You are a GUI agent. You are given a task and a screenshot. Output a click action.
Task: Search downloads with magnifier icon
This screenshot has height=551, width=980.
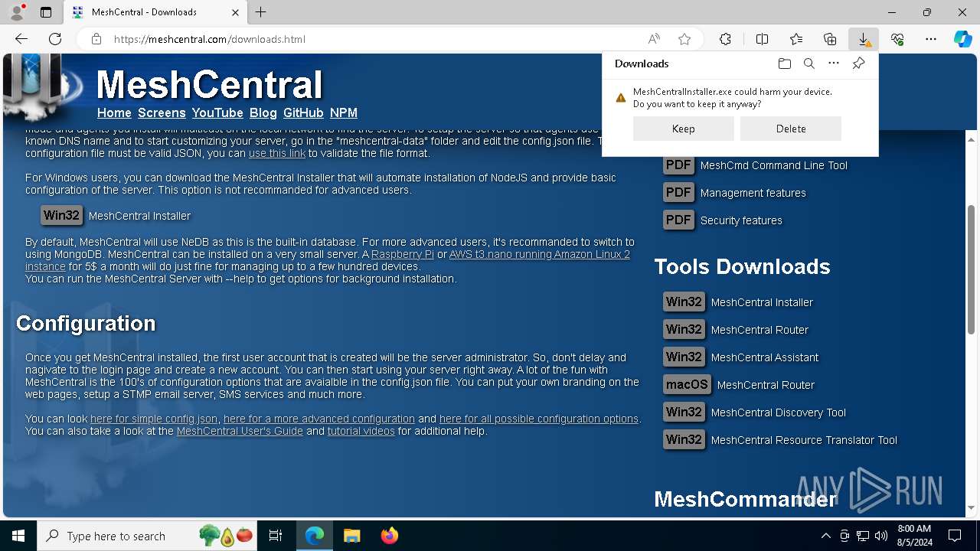809,64
